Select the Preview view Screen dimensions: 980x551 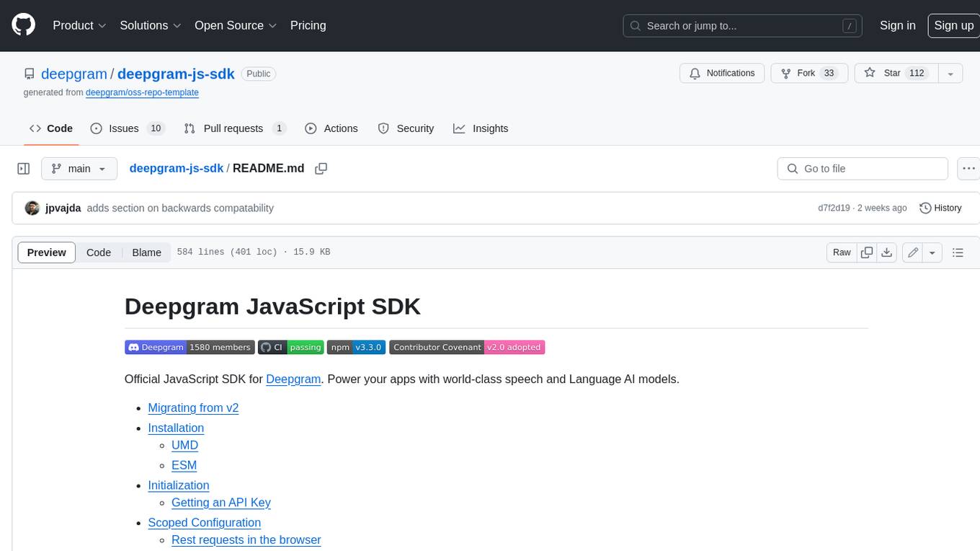point(47,252)
